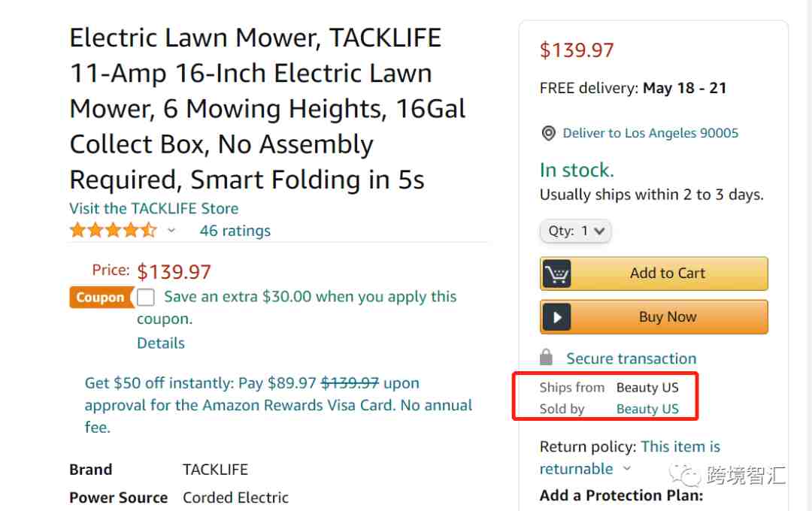Expand the returnable policy chevron
The height and width of the screenshot is (511, 812).
pyautogui.click(x=627, y=469)
